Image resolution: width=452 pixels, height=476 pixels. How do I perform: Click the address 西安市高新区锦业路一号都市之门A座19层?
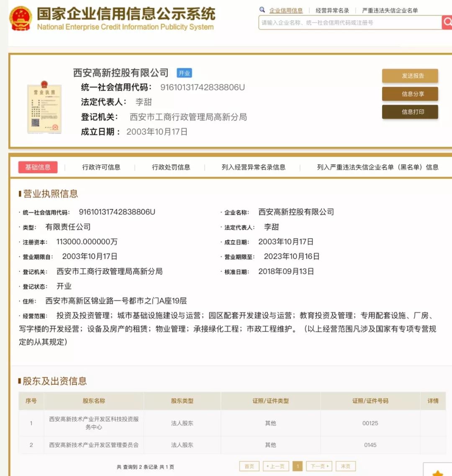point(116,301)
